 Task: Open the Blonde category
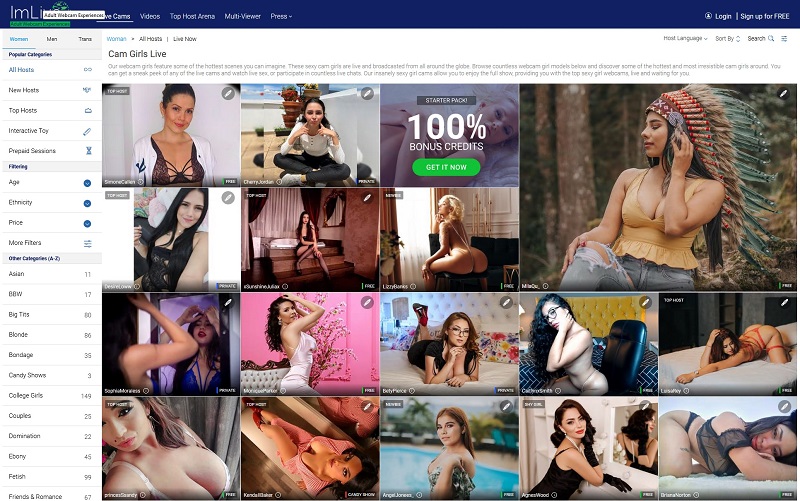pyautogui.click(x=52, y=335)
